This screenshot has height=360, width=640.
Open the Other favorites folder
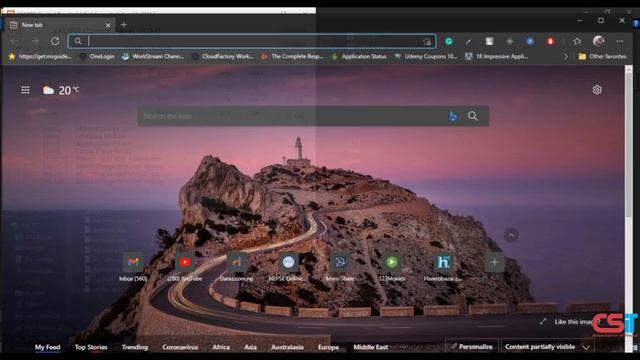pyautogui.click(x=602, y=56)
